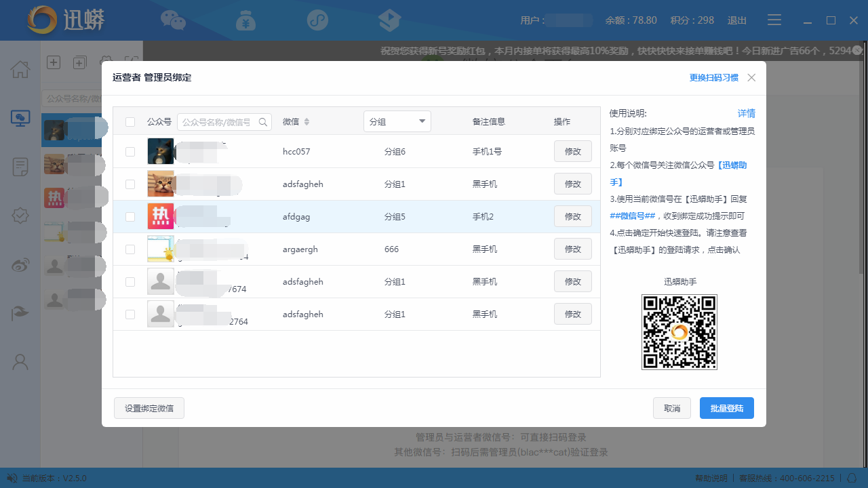Click the video play icon in header
This screenshot has height=488, width=868.
pyautogui.click(x=389, y=20)
